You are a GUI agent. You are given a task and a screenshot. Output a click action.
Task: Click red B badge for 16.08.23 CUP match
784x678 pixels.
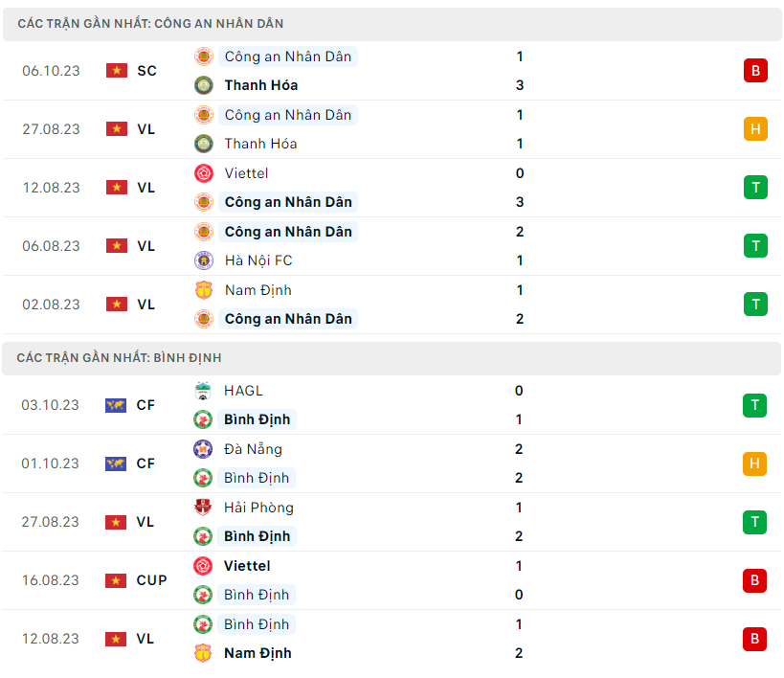click(x=754, y=580)
